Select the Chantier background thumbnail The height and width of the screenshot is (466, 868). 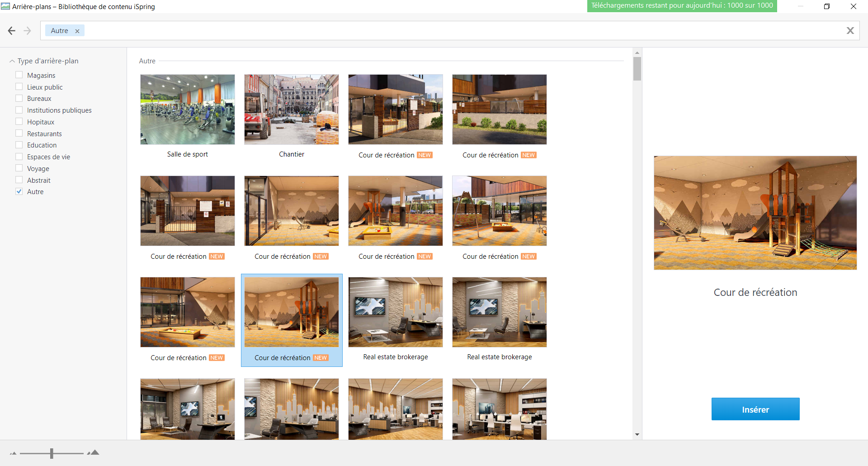(292, 109)
